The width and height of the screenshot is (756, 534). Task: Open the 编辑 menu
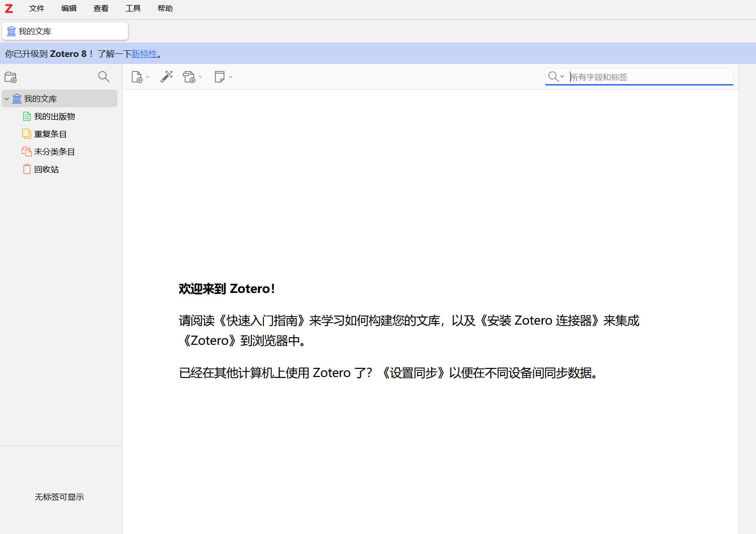click(69, 9)
